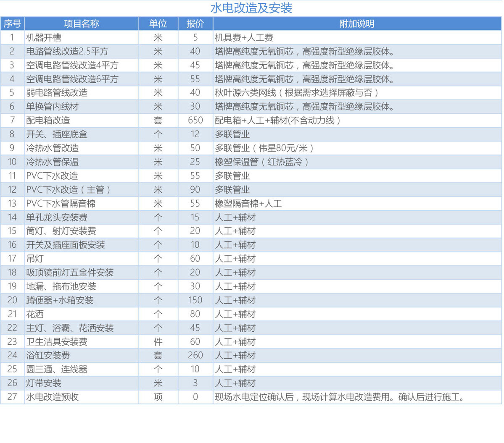Viewport: 504px width, 443px height.
Task: Click note 现场水电定位确认后，现场计算水电改造费用
Action: [x=302, y=397]
